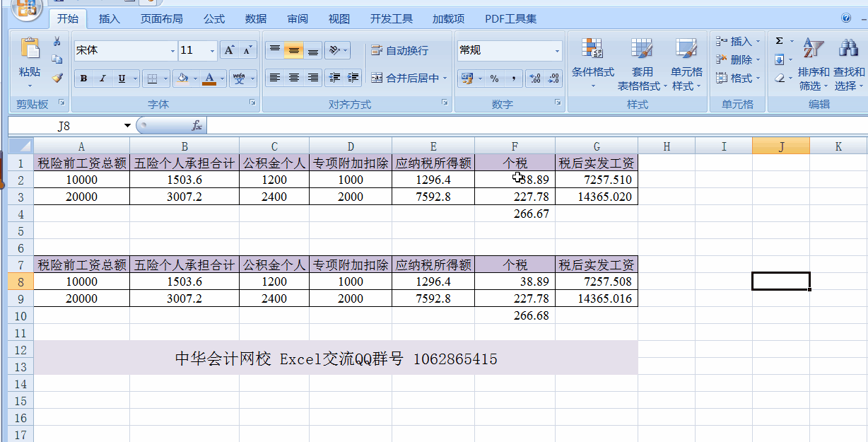Click into the formula bar input
The width and height of the screenshot is (868, 442).
(x=537, y=126)
